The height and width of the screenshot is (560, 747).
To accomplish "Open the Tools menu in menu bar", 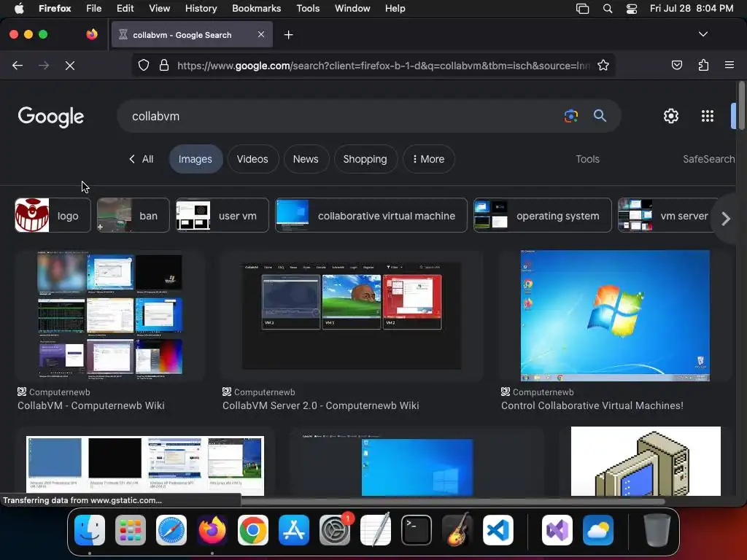I will [308, 9].
